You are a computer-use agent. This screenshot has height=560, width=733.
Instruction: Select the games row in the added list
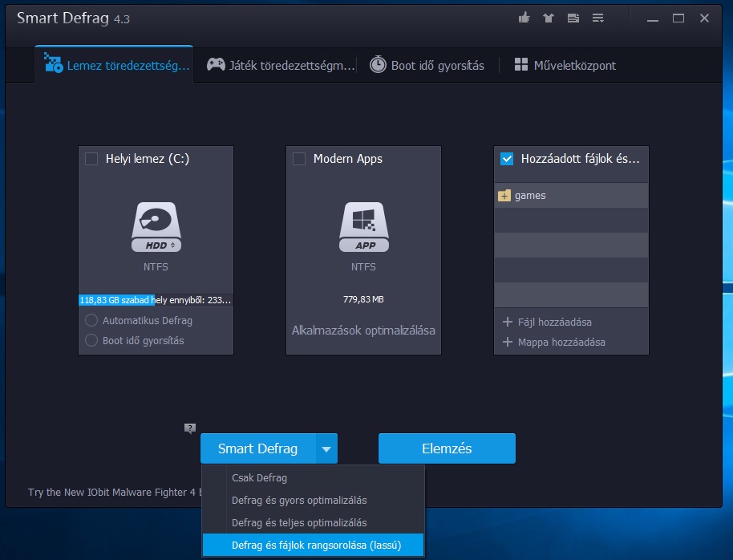[571, 196]
